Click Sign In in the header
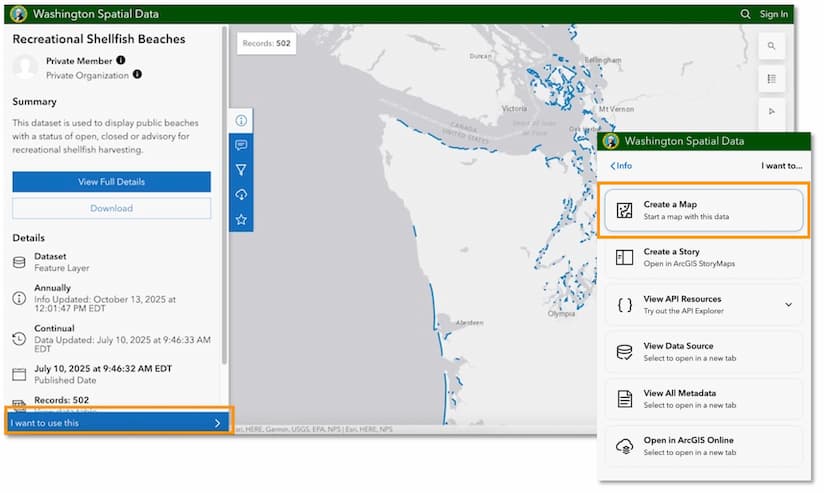The height and width of the screenshot is (493, 824). click(x=774, y=14)
